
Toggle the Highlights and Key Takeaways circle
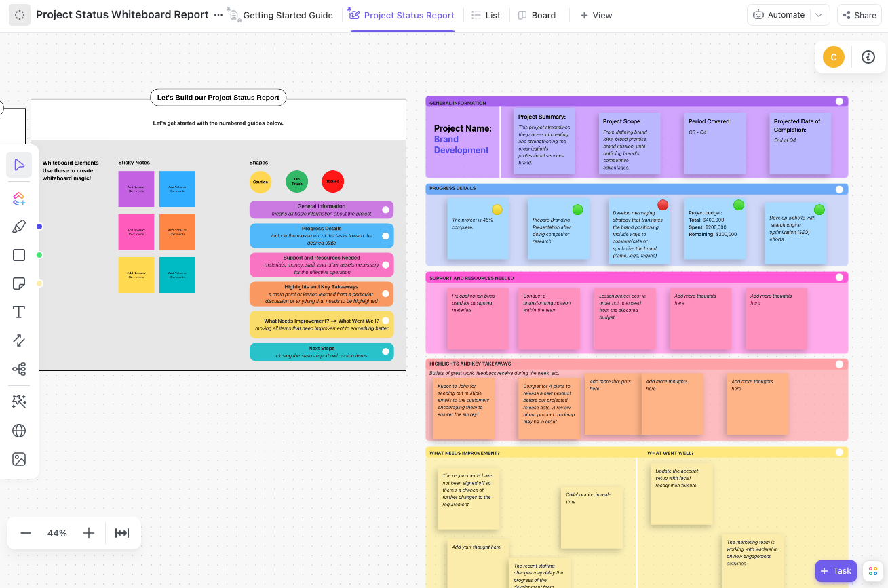(x=839, y=364)
